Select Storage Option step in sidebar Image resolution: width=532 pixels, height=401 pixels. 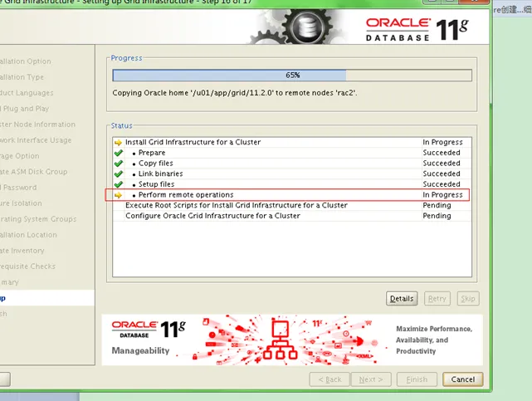point(20,156)
